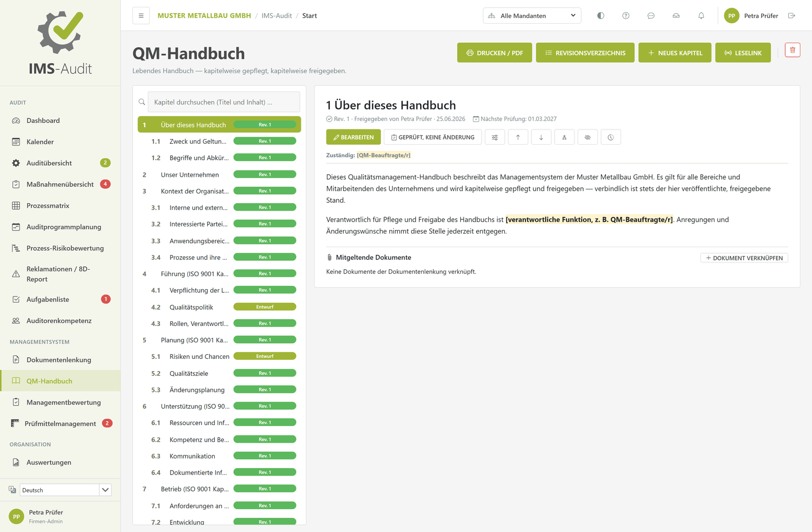Open the help question-mark icon
The height and width of the screenshot is (532, 812).
(x=626, y=16)
